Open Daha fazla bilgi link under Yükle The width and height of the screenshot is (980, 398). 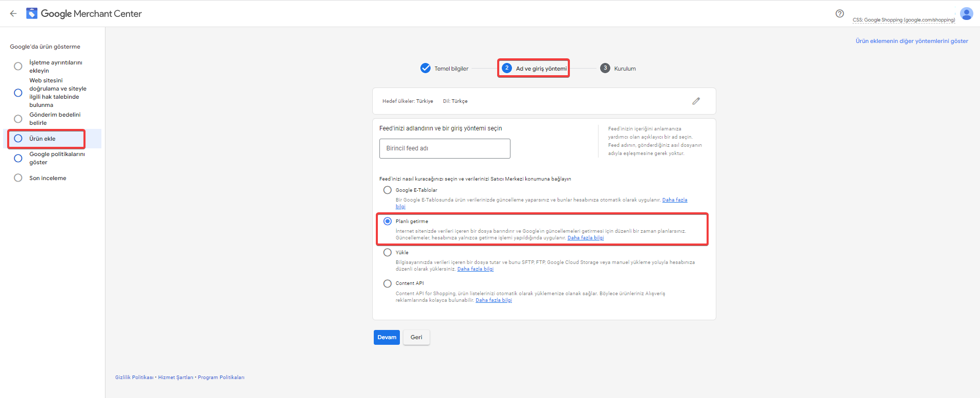tap(475, 269)
